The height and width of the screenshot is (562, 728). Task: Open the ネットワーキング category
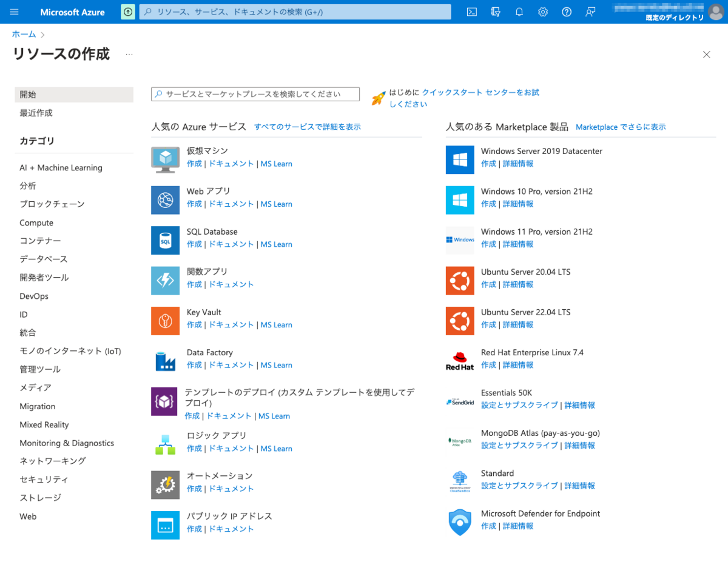pyautogui.click(x=53, y=461)
